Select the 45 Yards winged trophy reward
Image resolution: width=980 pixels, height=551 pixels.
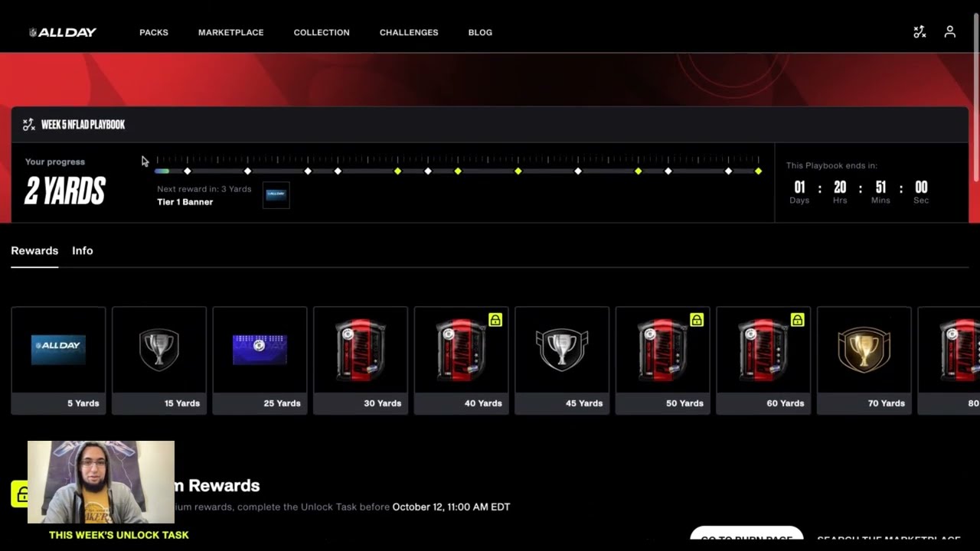point(562,360)
